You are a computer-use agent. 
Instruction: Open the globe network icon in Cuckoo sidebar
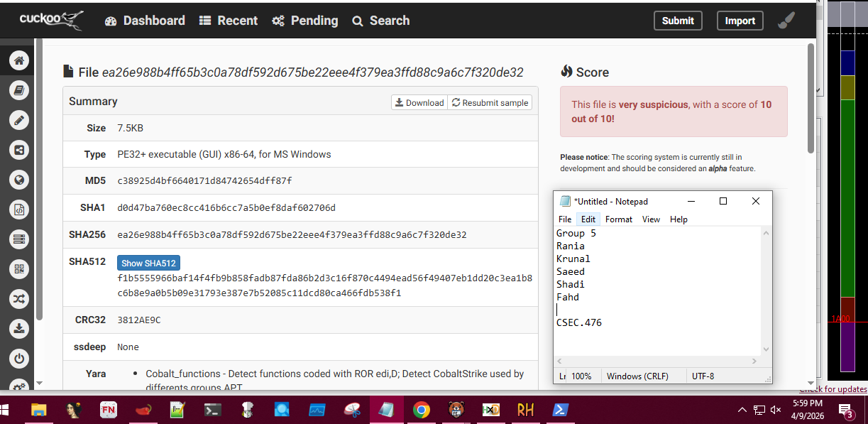(19, 180)
